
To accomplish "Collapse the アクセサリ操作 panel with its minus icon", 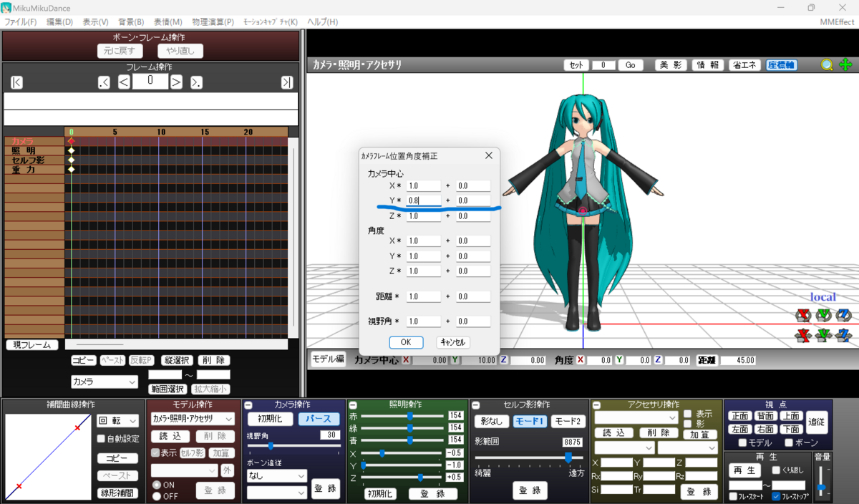I will point(596,405).
